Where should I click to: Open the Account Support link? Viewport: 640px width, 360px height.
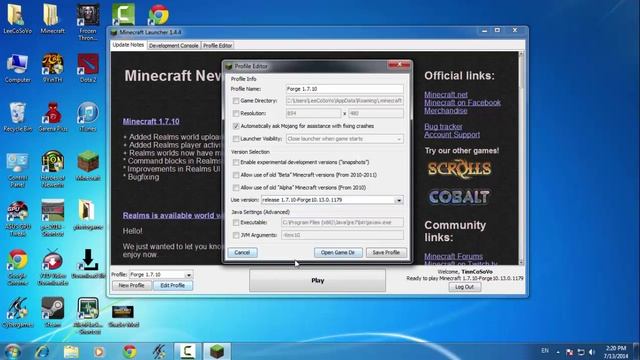tap(452, 135)
